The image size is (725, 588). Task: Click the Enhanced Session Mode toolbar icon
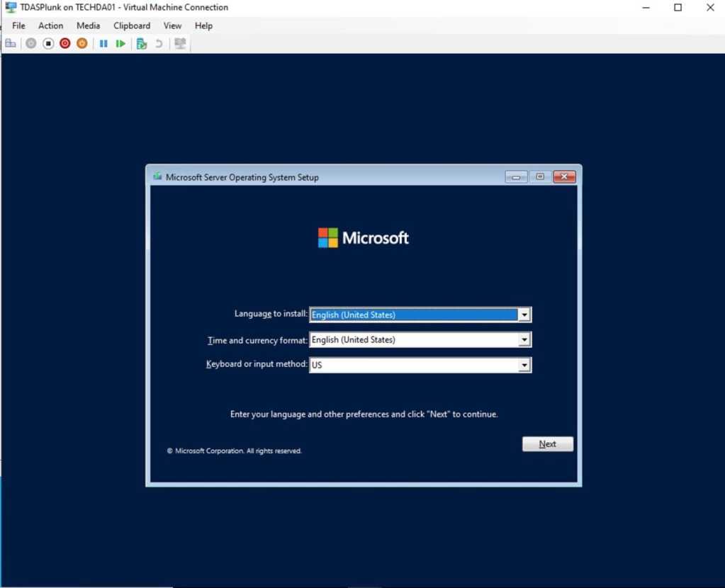pyautogui.click(x=180, y=43)
